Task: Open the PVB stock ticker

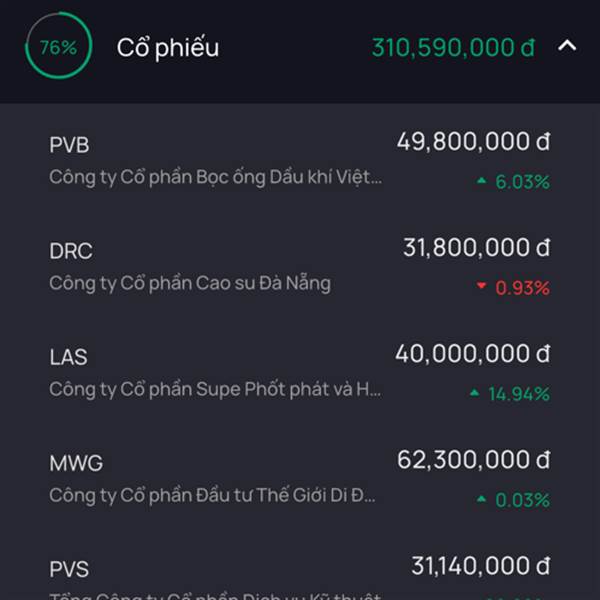Action: tap(69, 145)
